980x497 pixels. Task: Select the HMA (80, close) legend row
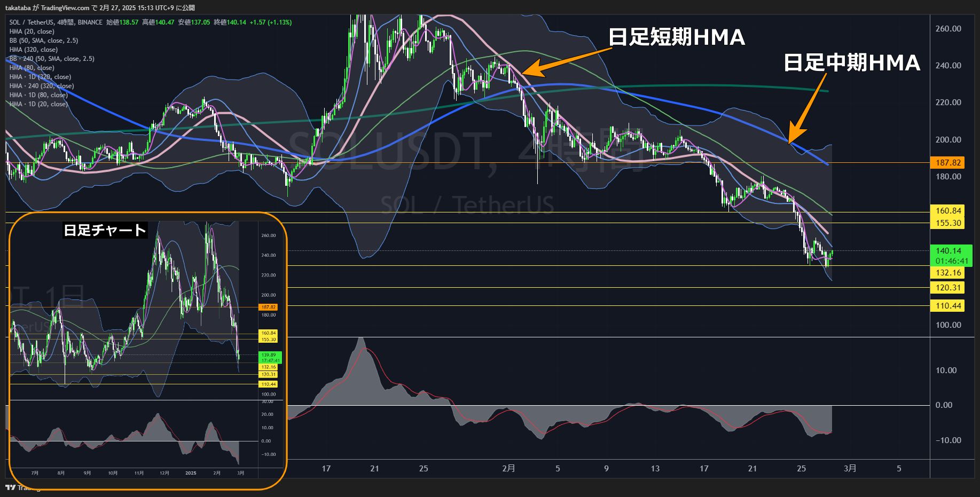(32, 68)
